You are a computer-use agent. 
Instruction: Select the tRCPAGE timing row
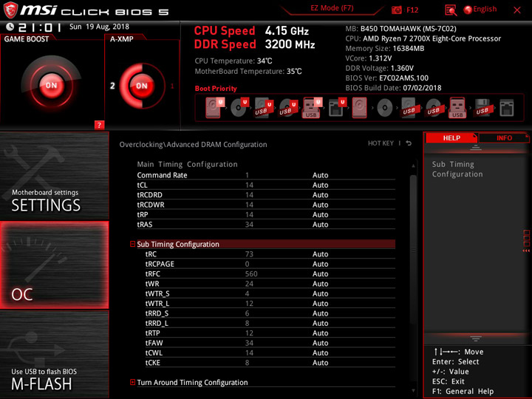point(270,264)
